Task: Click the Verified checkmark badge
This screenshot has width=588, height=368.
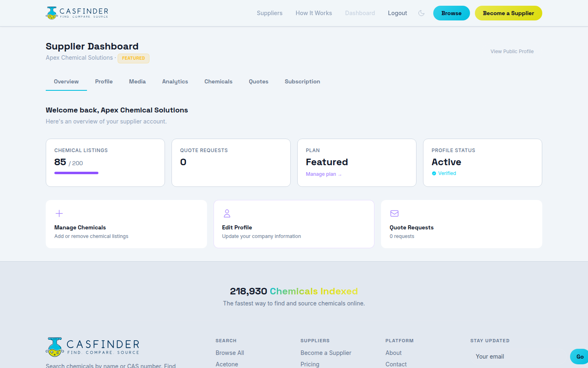Action: 434,173
